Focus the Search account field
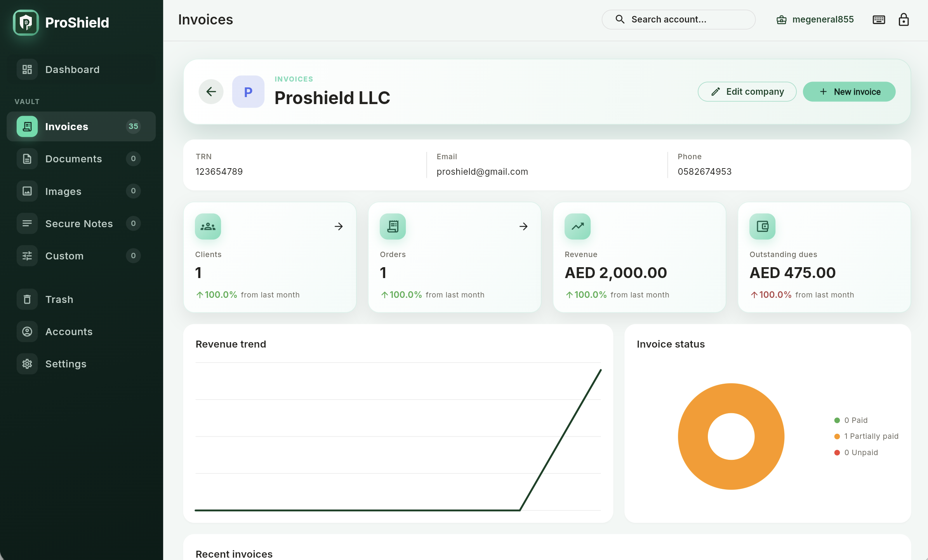 point(678,19)
